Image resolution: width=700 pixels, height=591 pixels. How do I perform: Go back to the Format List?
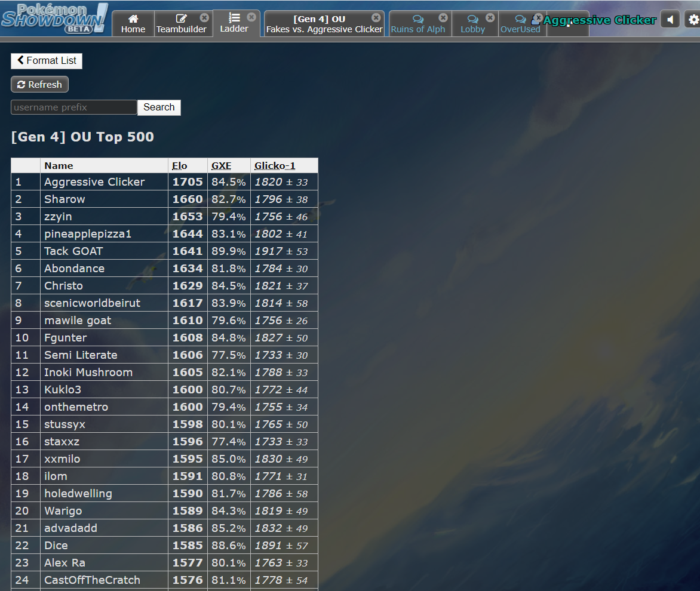click(x=47, y=60)
